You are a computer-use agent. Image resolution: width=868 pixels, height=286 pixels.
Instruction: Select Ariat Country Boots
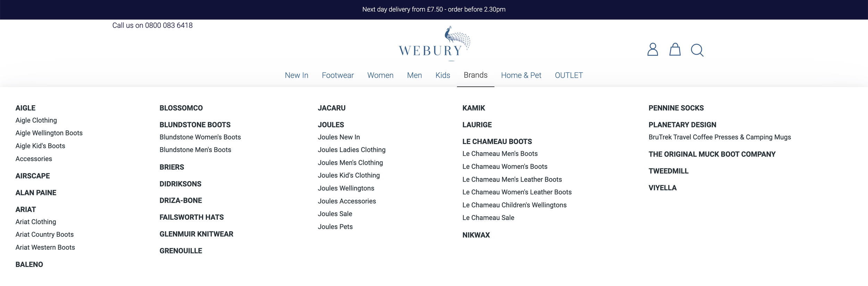pos(44,235)
